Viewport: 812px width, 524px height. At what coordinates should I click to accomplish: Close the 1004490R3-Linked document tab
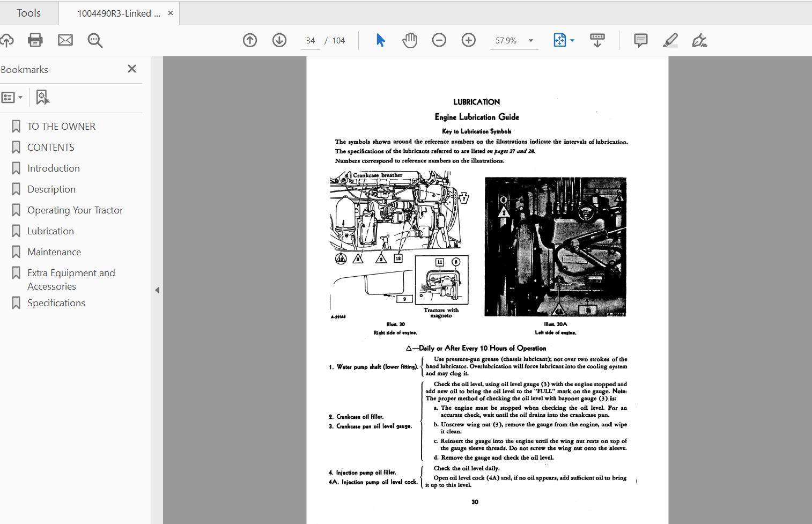171,13
